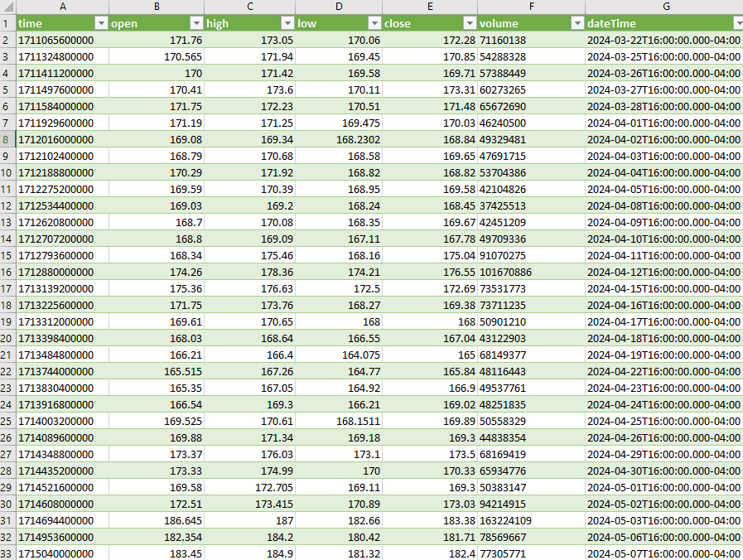Click the time value 1711065600000 cell

tap(62, 40)
